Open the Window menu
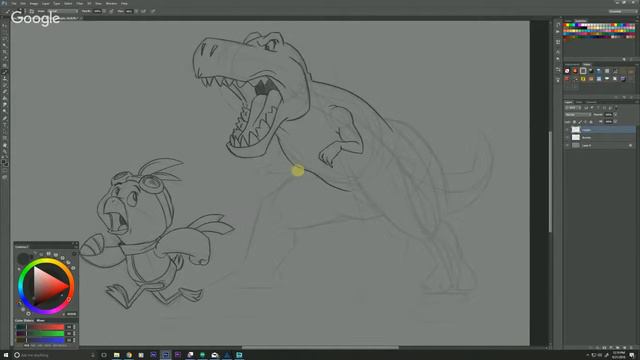 click(x=111, y=3)
